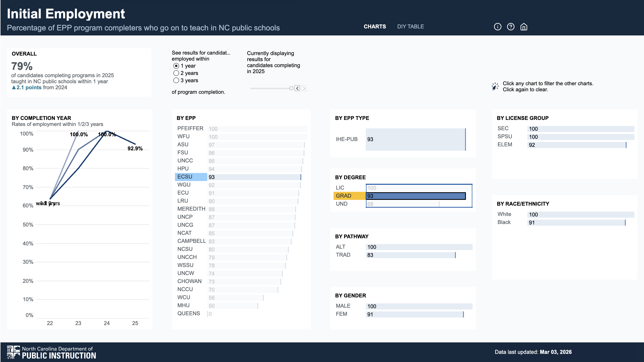
Task: Click the ELEM license group bar
Action: click(577, 145)
